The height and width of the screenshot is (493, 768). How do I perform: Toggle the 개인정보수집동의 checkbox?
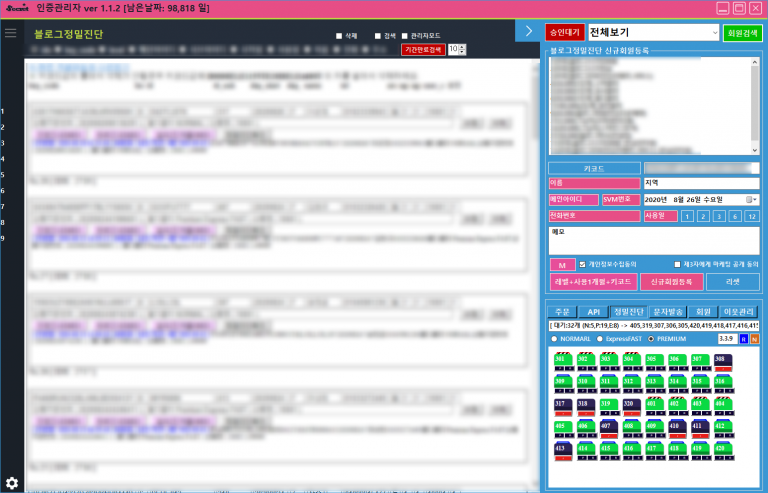pyautogui.click(x=583, y=265)
